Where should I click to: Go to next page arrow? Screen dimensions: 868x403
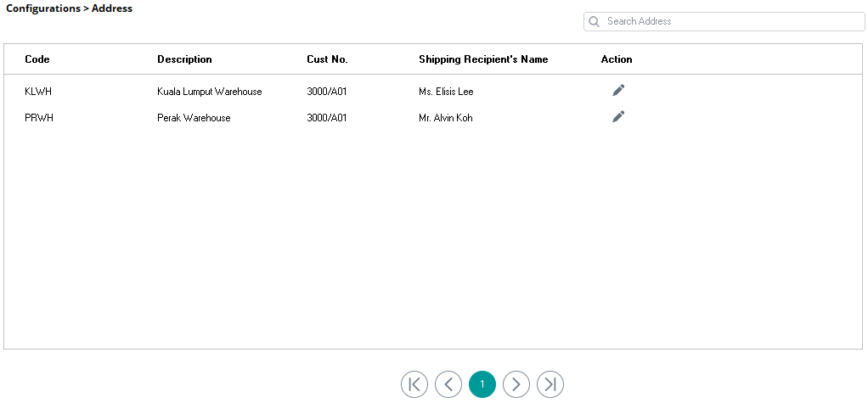[x=516, y=384]
